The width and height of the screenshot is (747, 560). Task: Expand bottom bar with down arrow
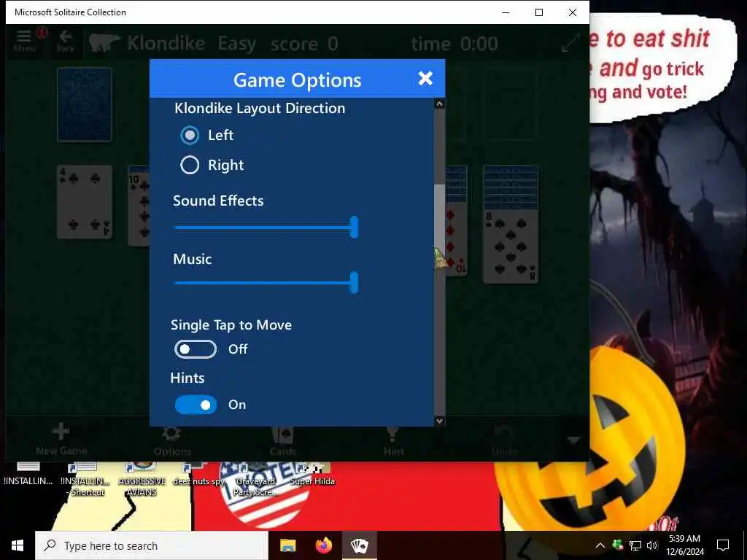573,440
